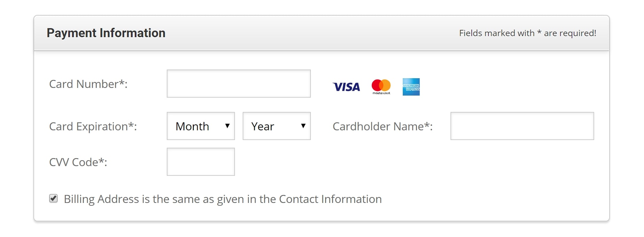Screen dimensions: 644x237
Task: Click the Cardholder Name* label
Action: click(x=383, y=126)
